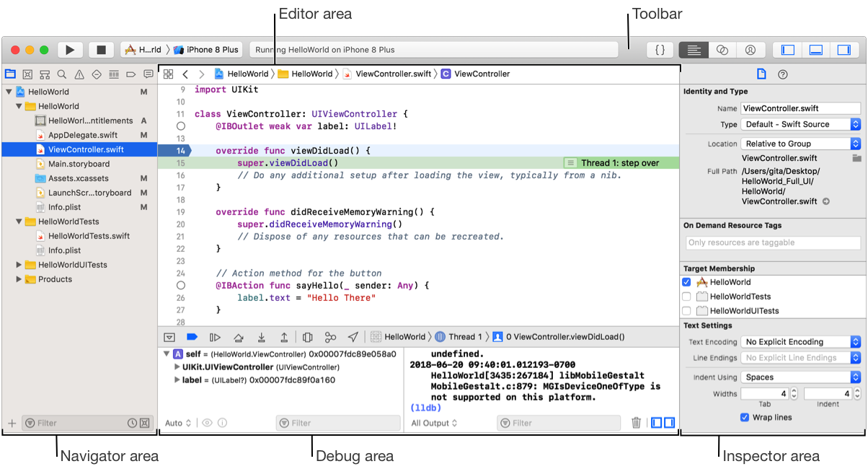The height and width of the screenshot is (469, 868).
Task: Open the Type dropdown Default - Swift Source
Action: (801, 124)
